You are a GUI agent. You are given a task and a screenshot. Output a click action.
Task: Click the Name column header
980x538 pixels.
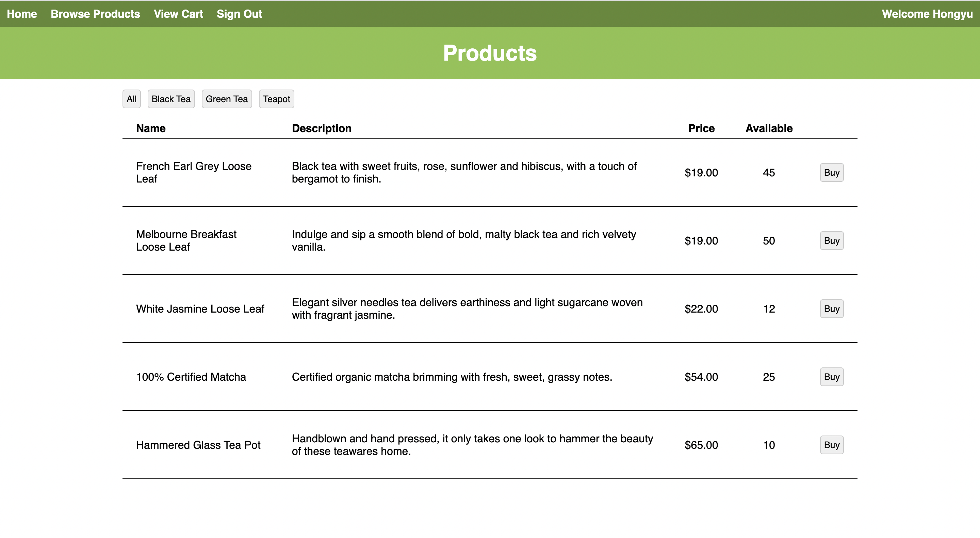click(x=151, y=128)
